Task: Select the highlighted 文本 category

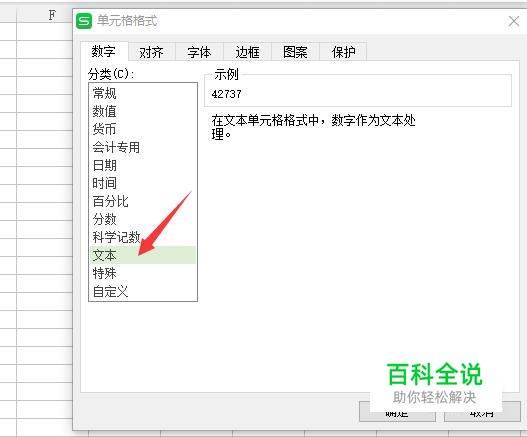Action: 143,255
